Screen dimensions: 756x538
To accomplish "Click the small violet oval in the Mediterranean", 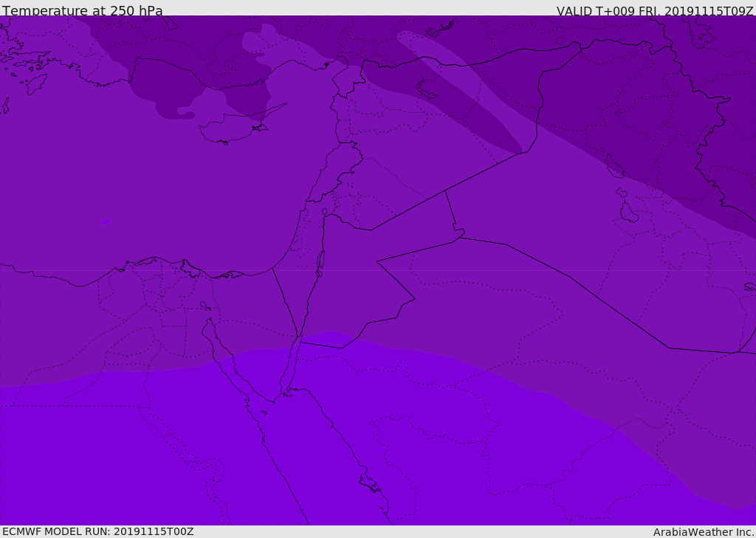I will (x=106, y=222).
